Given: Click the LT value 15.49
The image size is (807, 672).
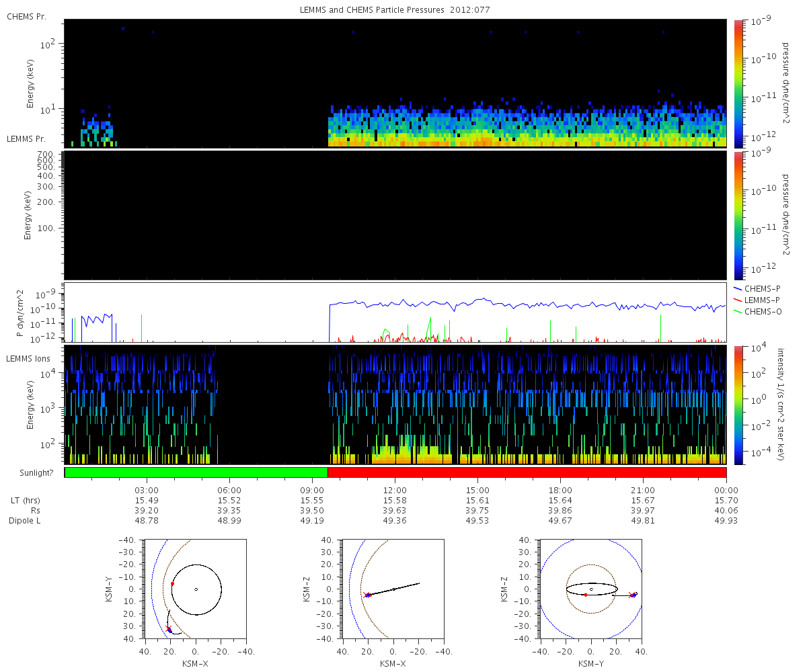Looking at the screenshot, I should tap(146, 501).
